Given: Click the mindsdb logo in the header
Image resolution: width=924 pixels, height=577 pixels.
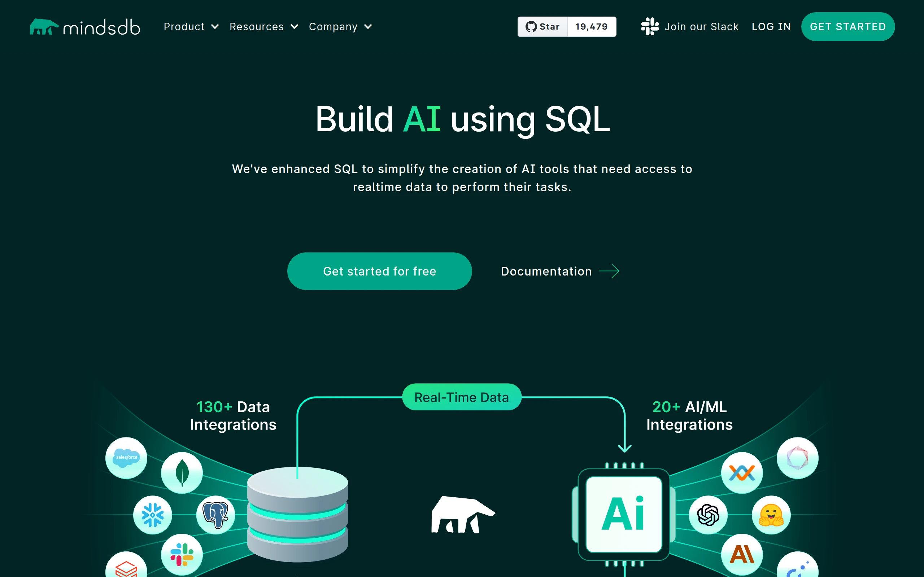Looking at the screenshot, I should coord(85,27).
